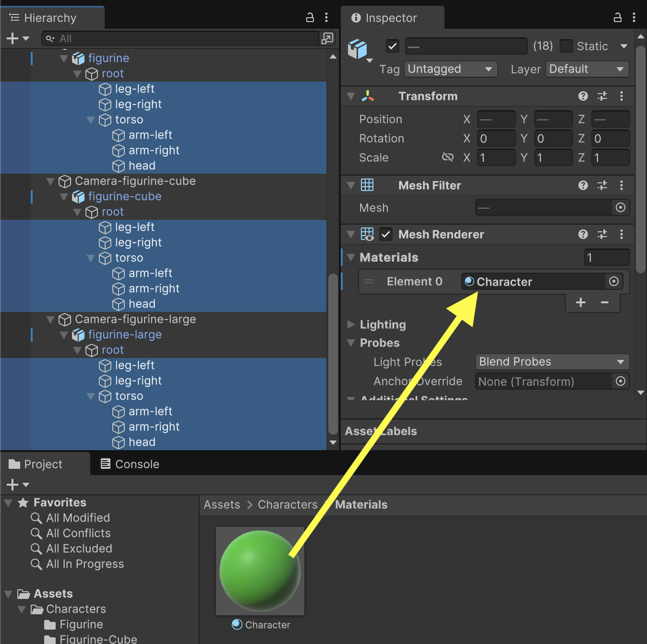Open the Layer dropdown showing Default

(587, 69)
